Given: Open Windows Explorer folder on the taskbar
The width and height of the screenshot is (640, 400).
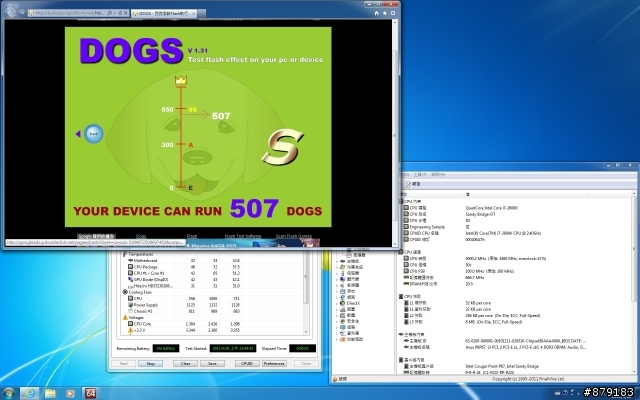Looking at the screenshot, I should tap(50, 393).
